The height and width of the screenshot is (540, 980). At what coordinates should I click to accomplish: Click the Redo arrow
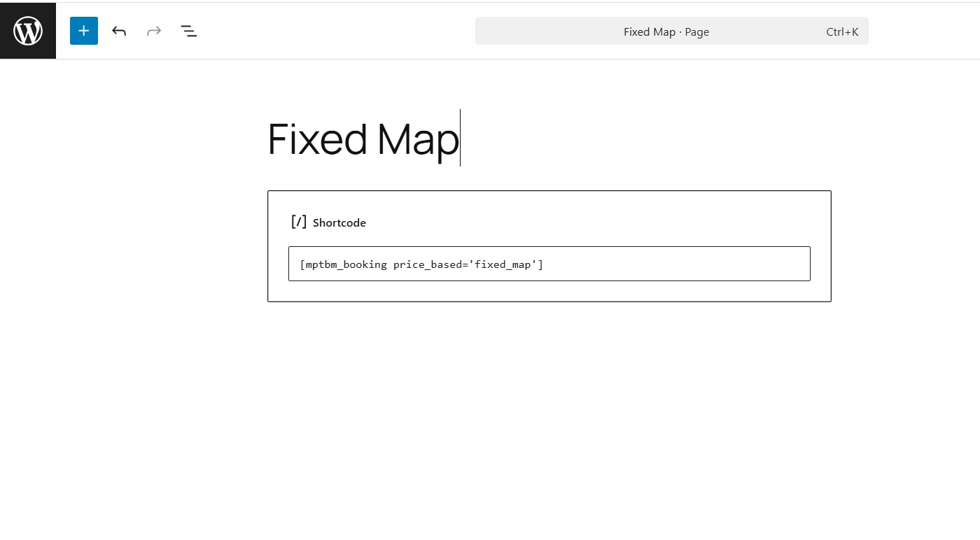[x=154, y=31]
